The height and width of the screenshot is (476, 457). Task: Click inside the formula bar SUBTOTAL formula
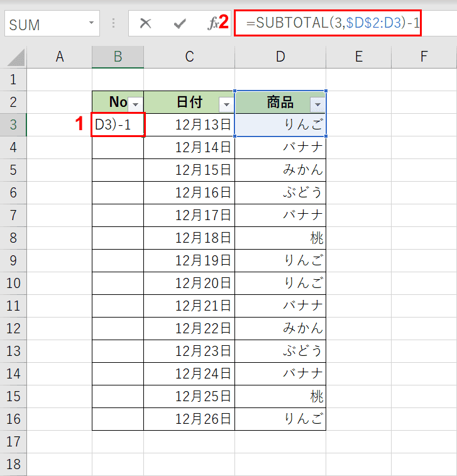click(x=333, y=23)
